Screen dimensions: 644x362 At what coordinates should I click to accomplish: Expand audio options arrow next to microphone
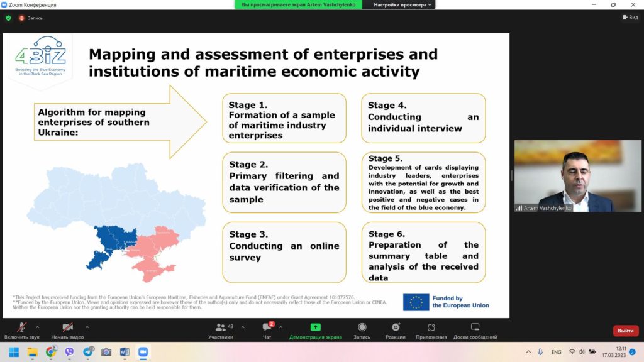pyautogui.click(x=37, y=327)
